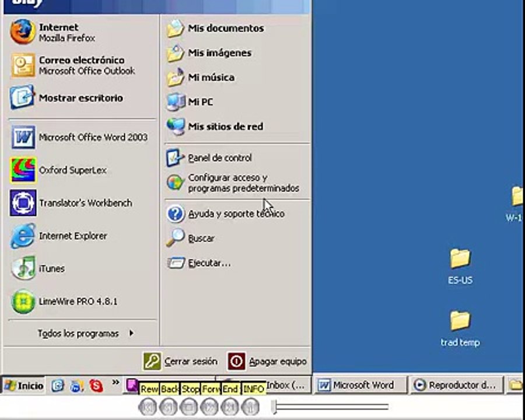
Task: Click the Stop playback button
Action: click(188, 407)
